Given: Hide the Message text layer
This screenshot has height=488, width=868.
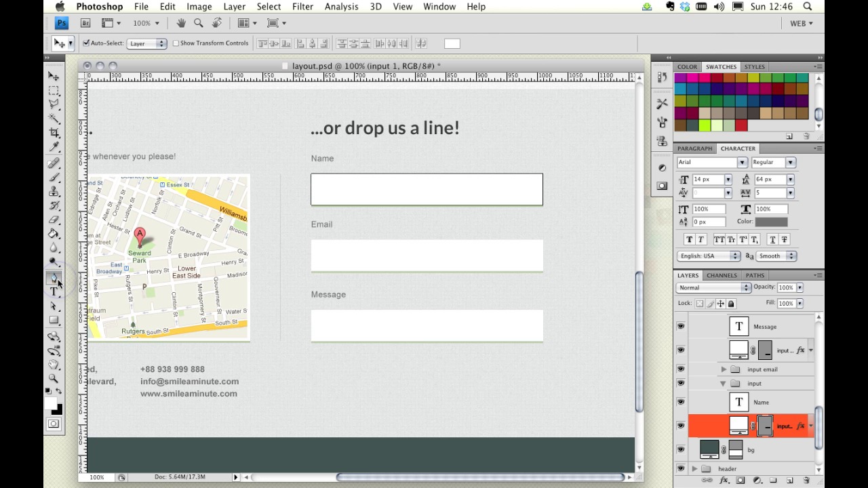Looking at the screenshot, I should [x=680, y=327].
